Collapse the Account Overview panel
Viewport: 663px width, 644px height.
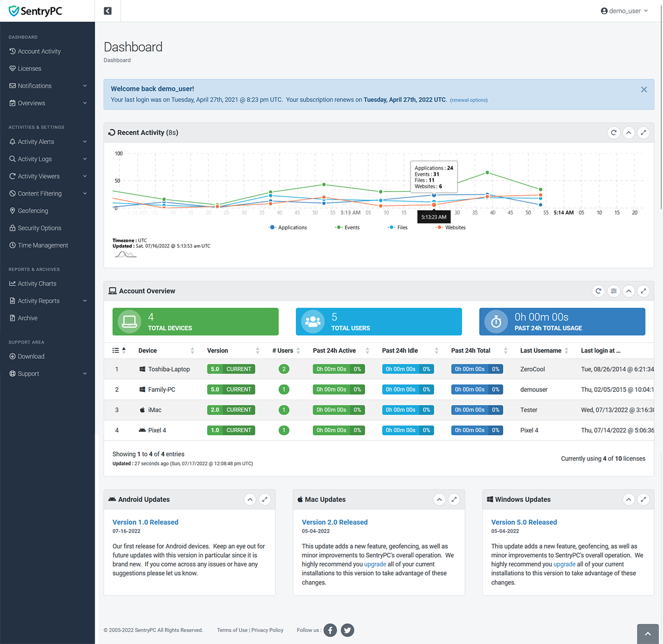(629, 291)
